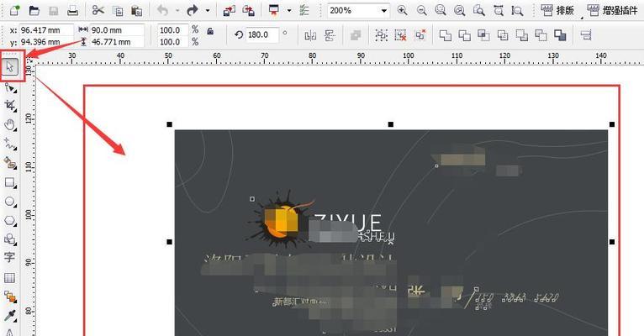Cut selection with scissors icon

pyautogui.click(x=98, y=10)
